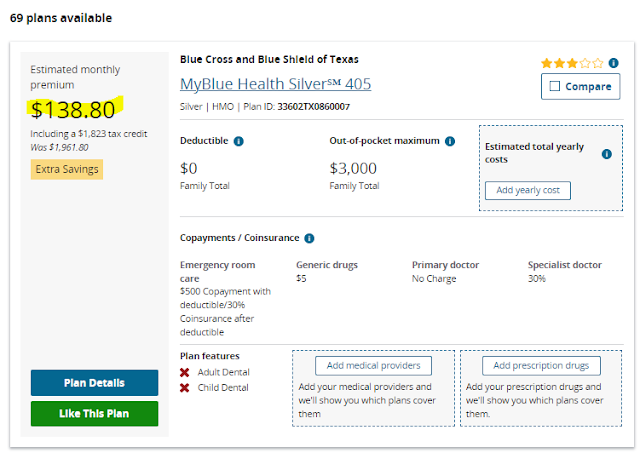640x453 pixels.
Task: Click Add medical providers
Action: point(373,365)
